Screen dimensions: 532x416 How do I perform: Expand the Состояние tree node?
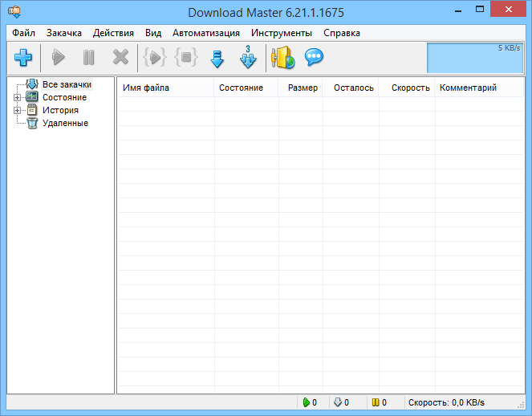[x=17, y=97]
